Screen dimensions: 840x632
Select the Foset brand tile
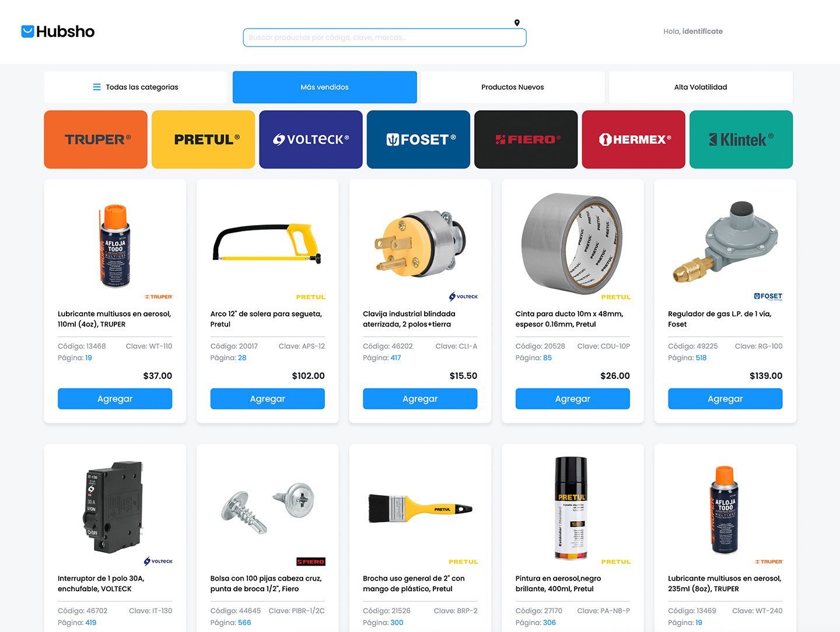click(x=418, y=139)
